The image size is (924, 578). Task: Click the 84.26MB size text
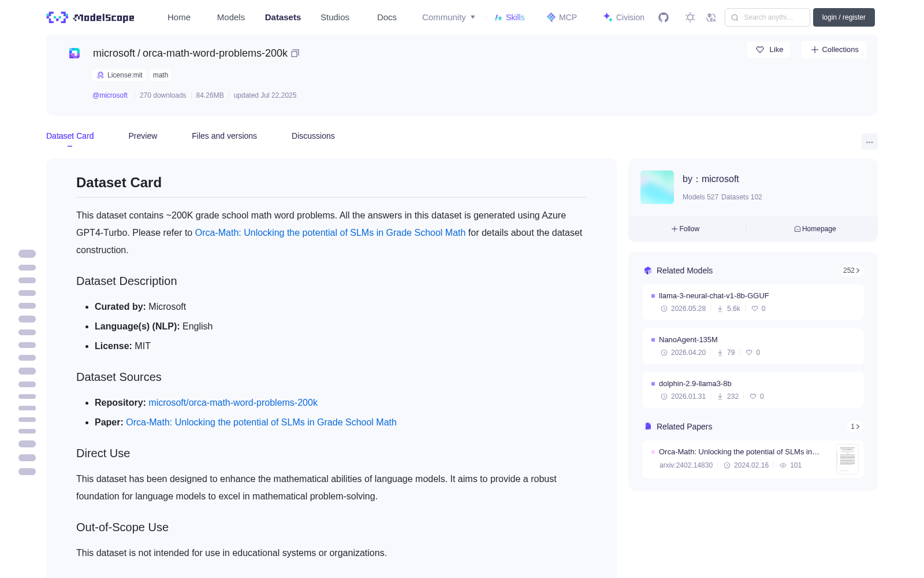click(210, 95)
